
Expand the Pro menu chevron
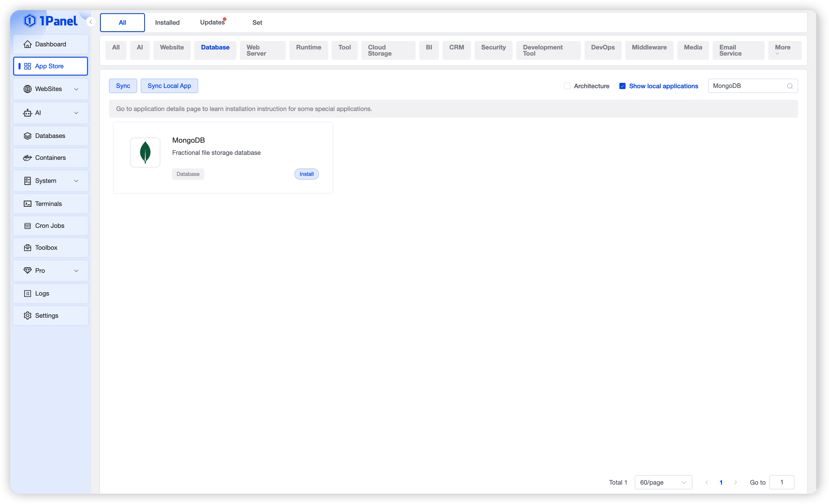[x=76, y=271]
